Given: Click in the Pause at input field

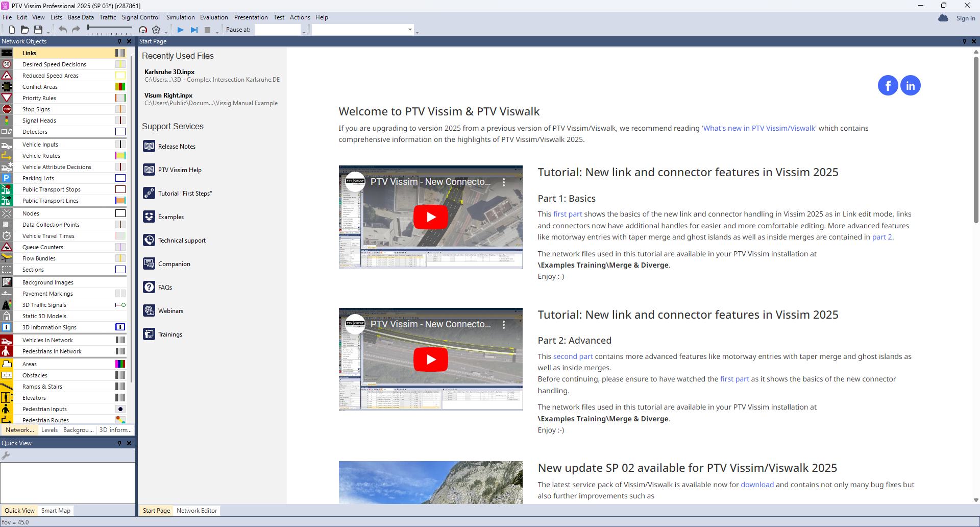Looking at the screenshot, I should (x=277, y=30).
